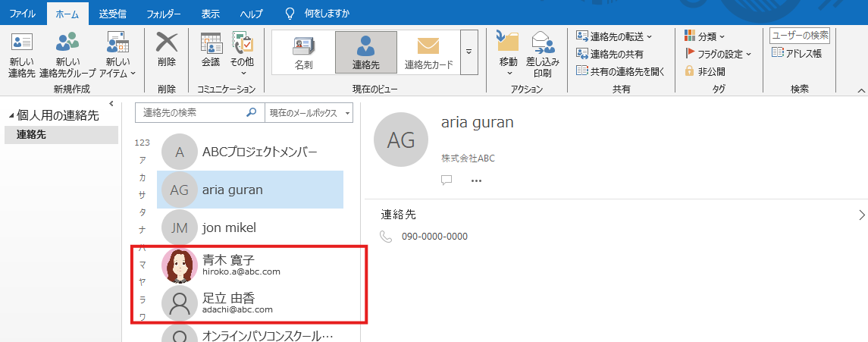This screenshot has height=342, width=868.
Task: Select the jon mikel contact
Action: point(250,227)
